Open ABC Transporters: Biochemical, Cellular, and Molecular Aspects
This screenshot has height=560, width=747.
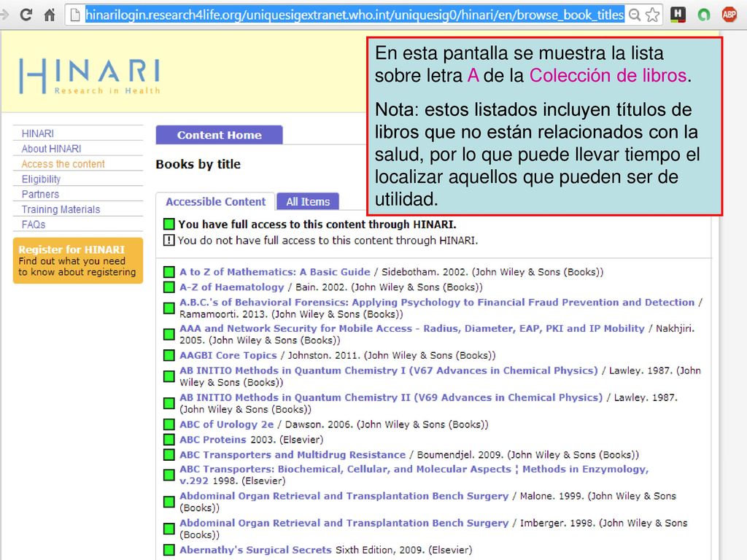click(x=414, y=475)
